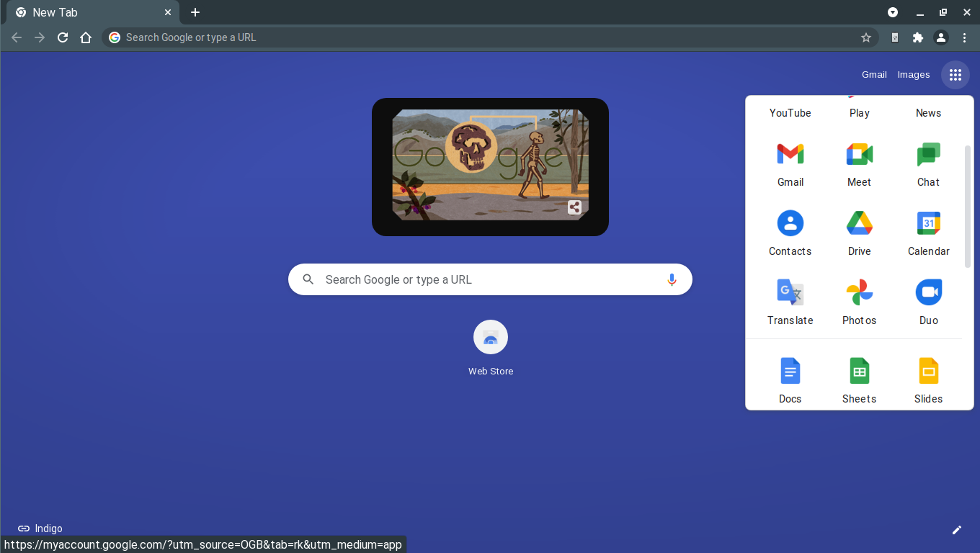This screenshot has height=553, width=980.
Task: Go forward to next page
Action: 40,37
